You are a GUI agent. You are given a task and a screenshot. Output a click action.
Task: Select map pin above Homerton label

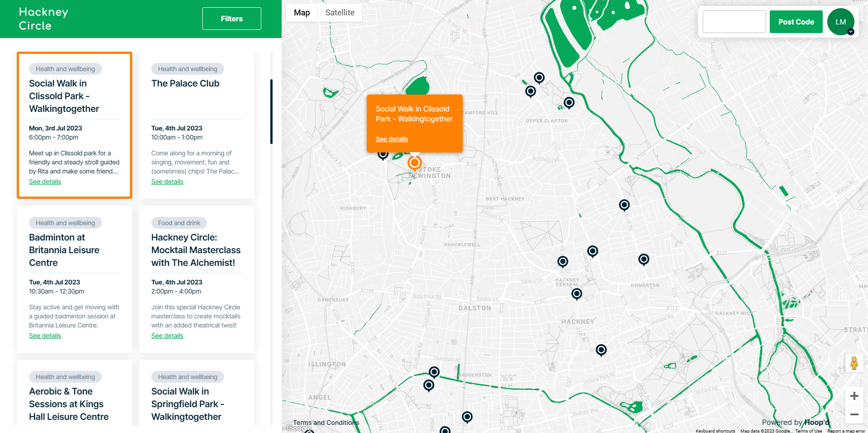[x=644, y=260]
